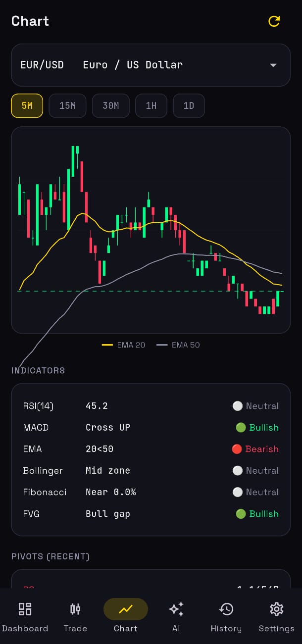
Task: Toggle the EMA 50 legend entry
Action: 178,345
